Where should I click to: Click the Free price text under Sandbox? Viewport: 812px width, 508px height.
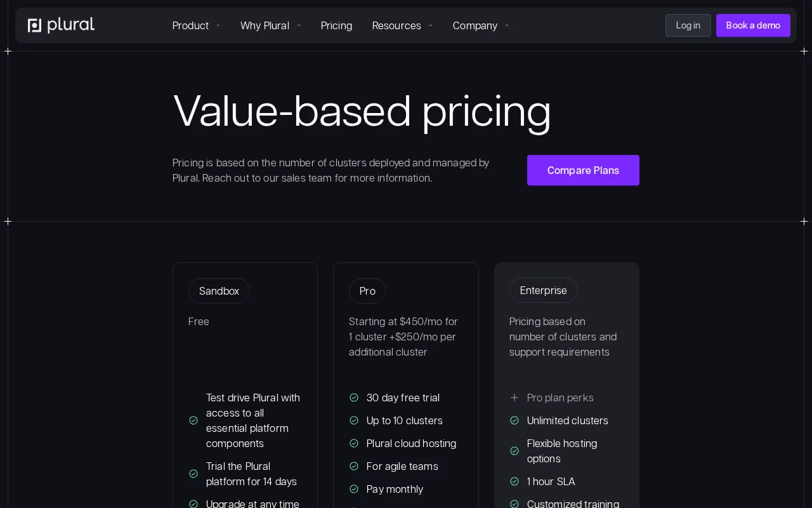(x=199, y=321)
